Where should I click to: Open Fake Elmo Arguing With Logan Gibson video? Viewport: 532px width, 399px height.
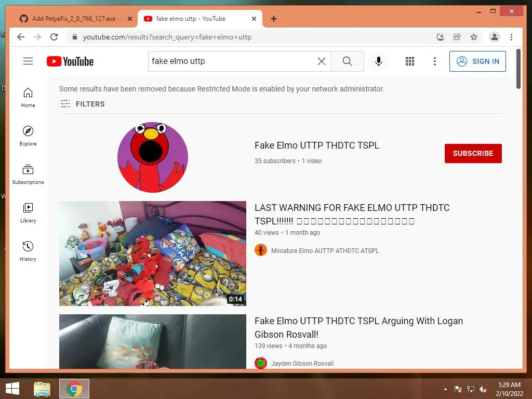point(358,327)
